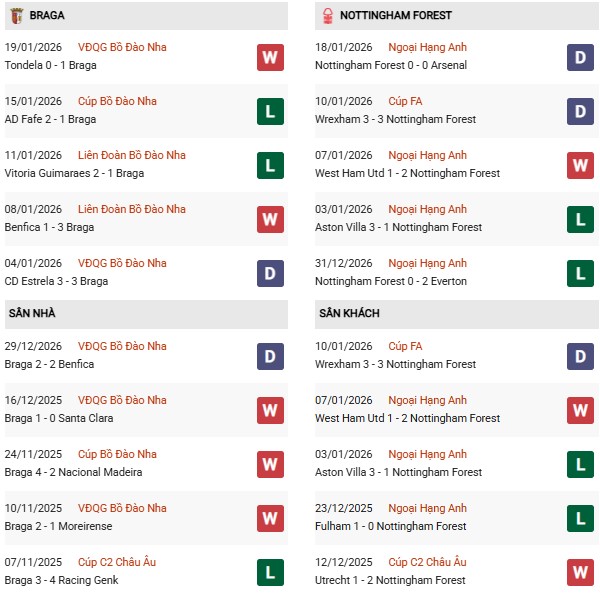600x593 pixels.
Task: Select the SÂN NHÀ section header
Action: (32, 313)
